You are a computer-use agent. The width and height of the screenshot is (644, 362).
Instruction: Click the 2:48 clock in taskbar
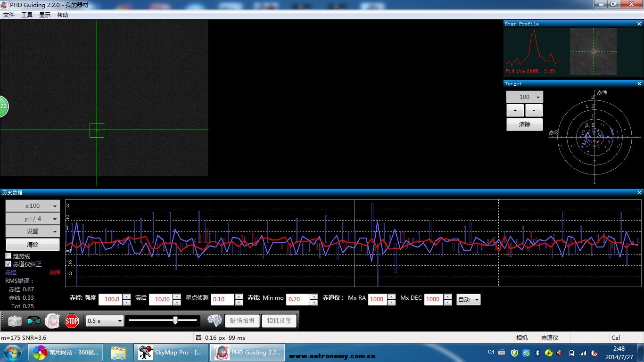619,349
